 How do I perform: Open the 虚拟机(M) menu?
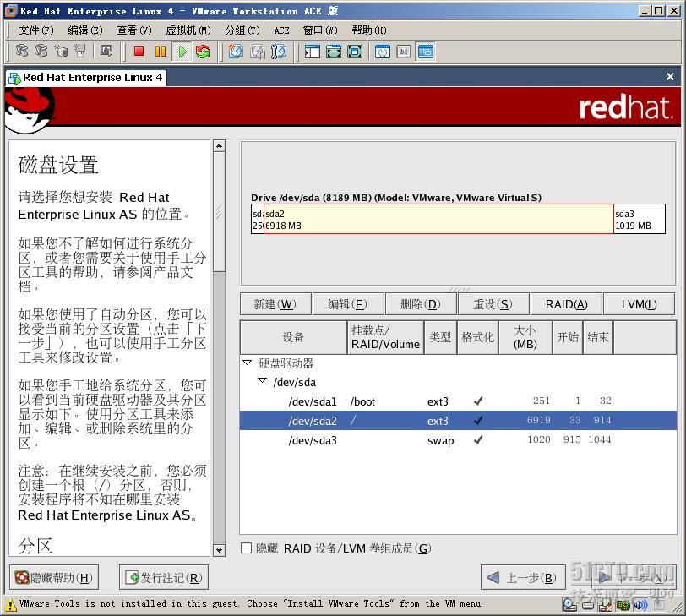pos(188,30)
